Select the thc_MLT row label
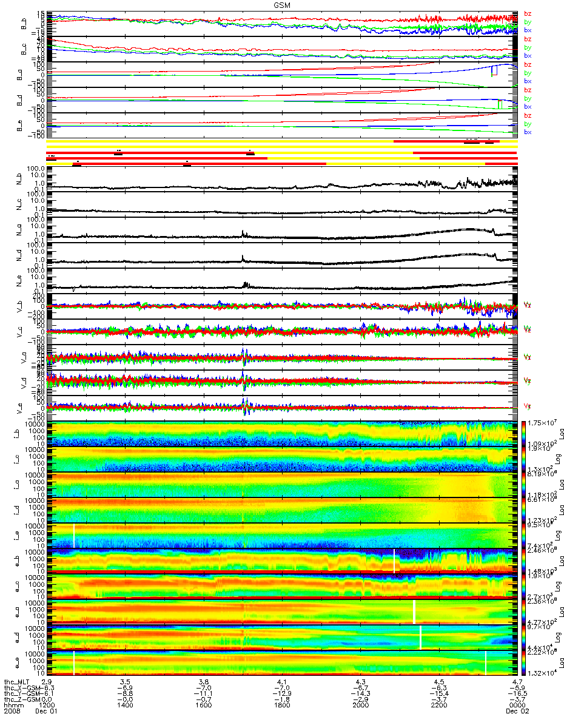The width and height of the screenshot is (564, 728). click(16, 682)
